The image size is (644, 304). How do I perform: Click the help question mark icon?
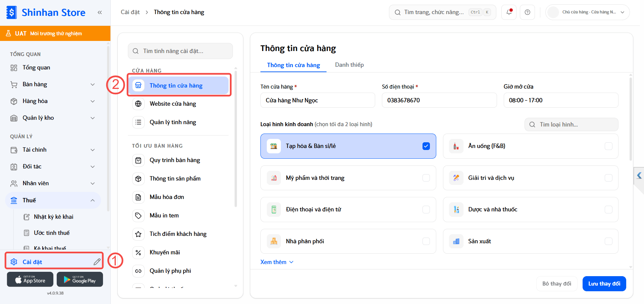pos(528,12)
